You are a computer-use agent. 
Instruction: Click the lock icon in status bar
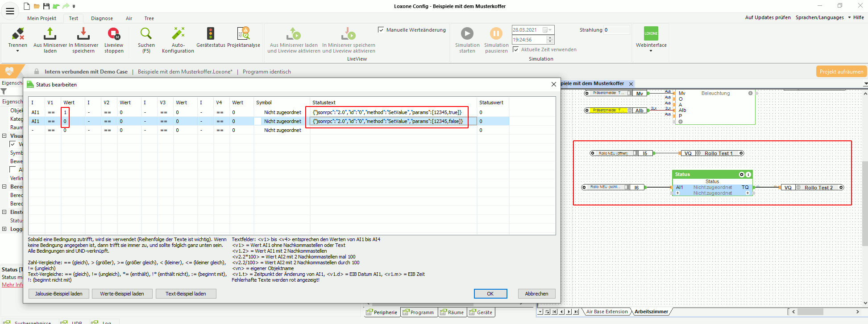[x=37, y=71]
